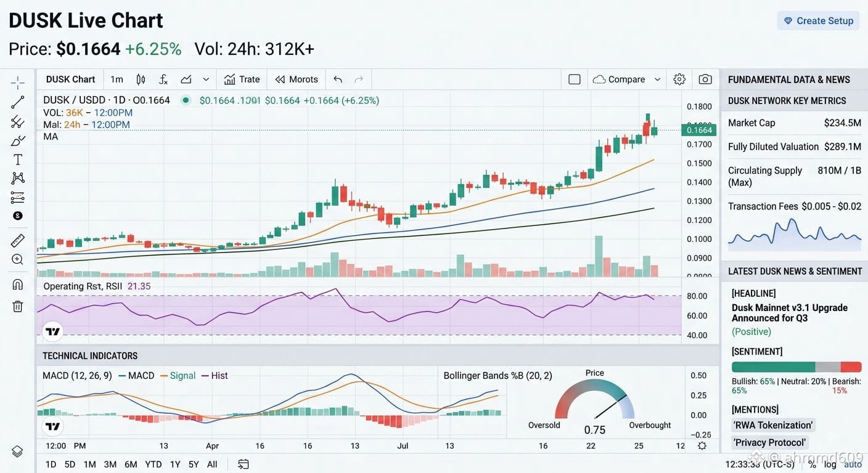
Task: Click the Fully Diluted Valuation $289.1M value
Action: click(x=842, y=147)
